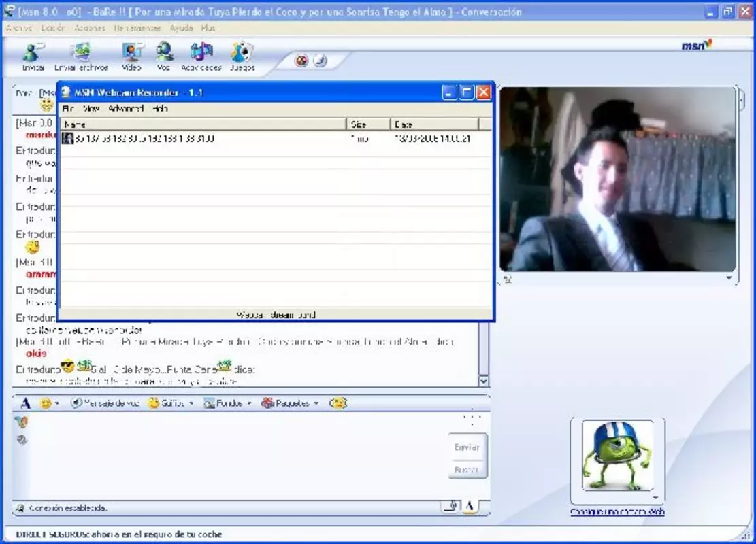
Task: Open Archivo menu in Messenger window
Action: (x=19, y=28)
